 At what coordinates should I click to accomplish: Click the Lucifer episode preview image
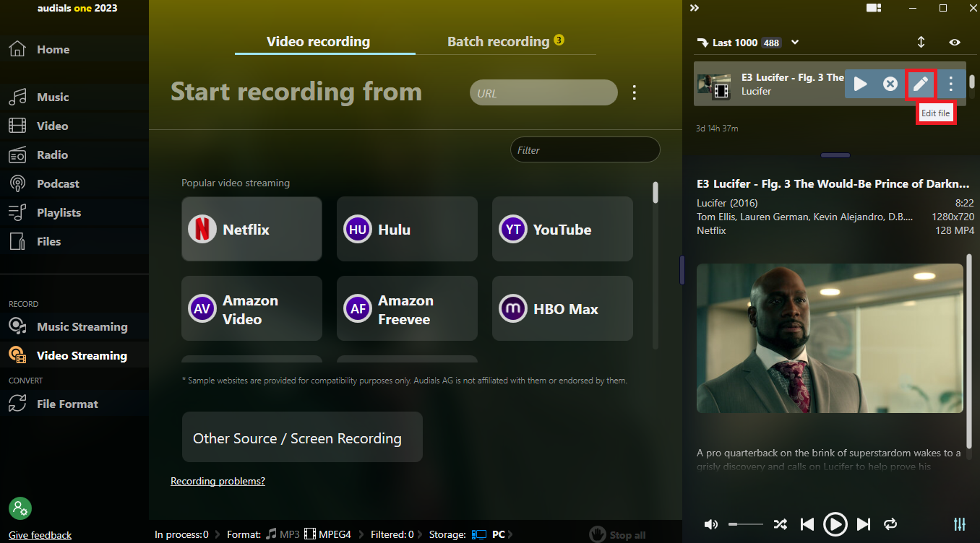(830, 338)
